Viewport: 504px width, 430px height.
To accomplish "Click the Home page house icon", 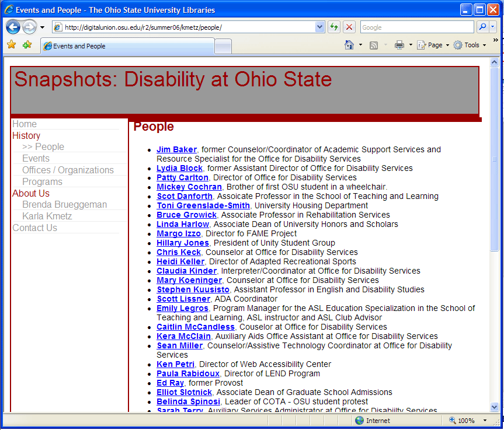I will coord(349,45).
